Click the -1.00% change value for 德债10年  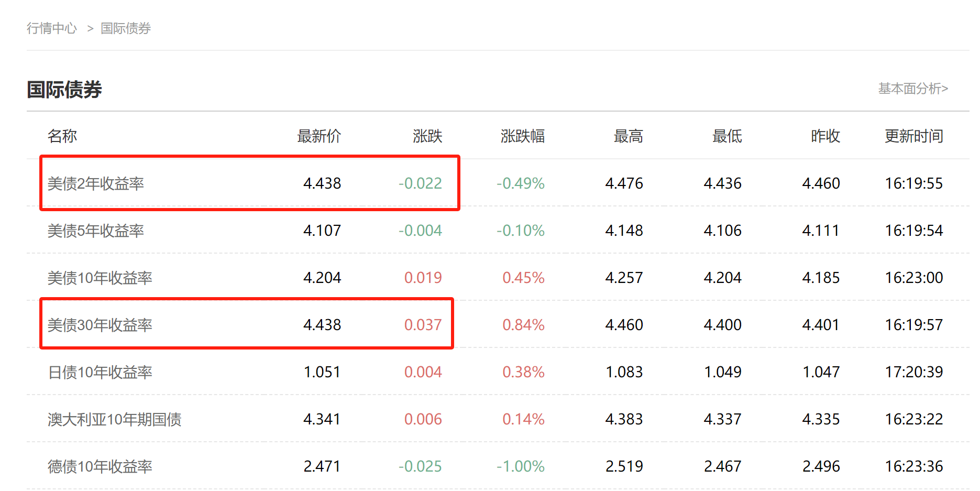coord(520,466)
